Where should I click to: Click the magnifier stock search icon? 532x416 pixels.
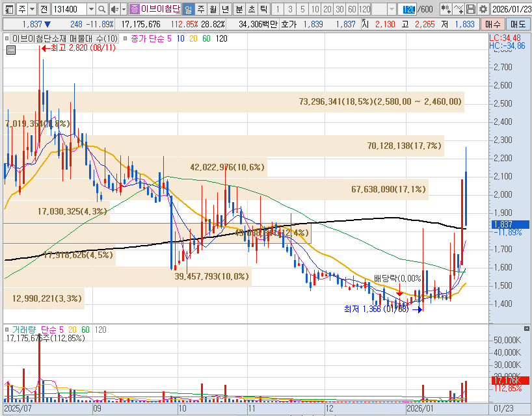101,9
